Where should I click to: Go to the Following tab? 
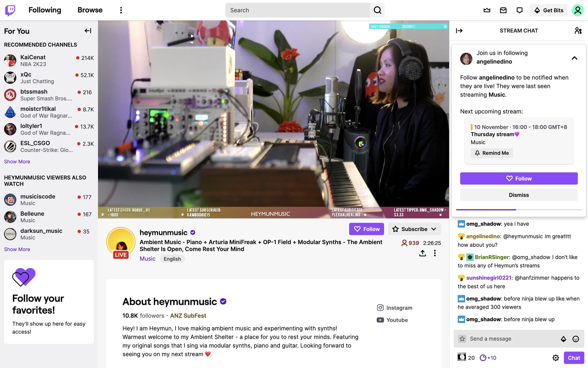(45, 10)
